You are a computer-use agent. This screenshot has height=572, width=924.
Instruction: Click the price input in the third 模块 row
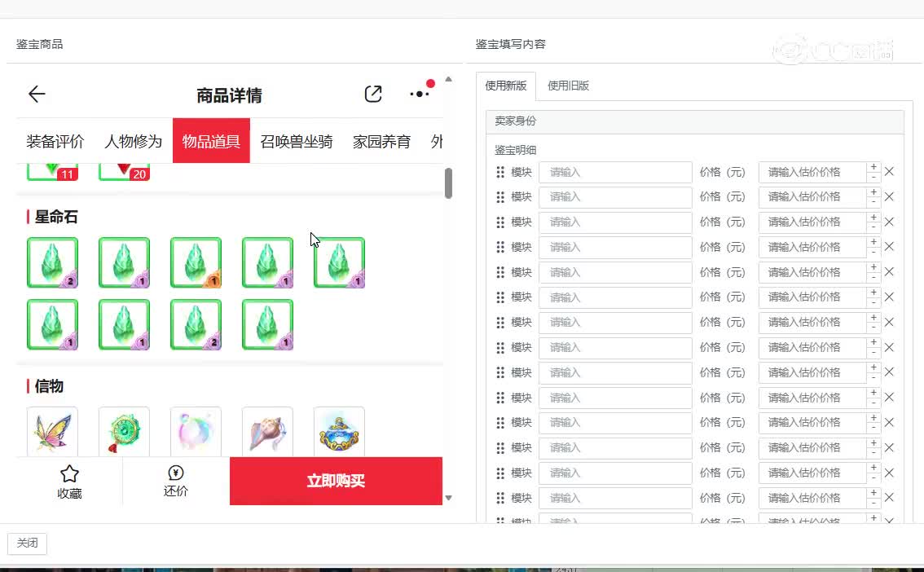click(x=812, y=222)
